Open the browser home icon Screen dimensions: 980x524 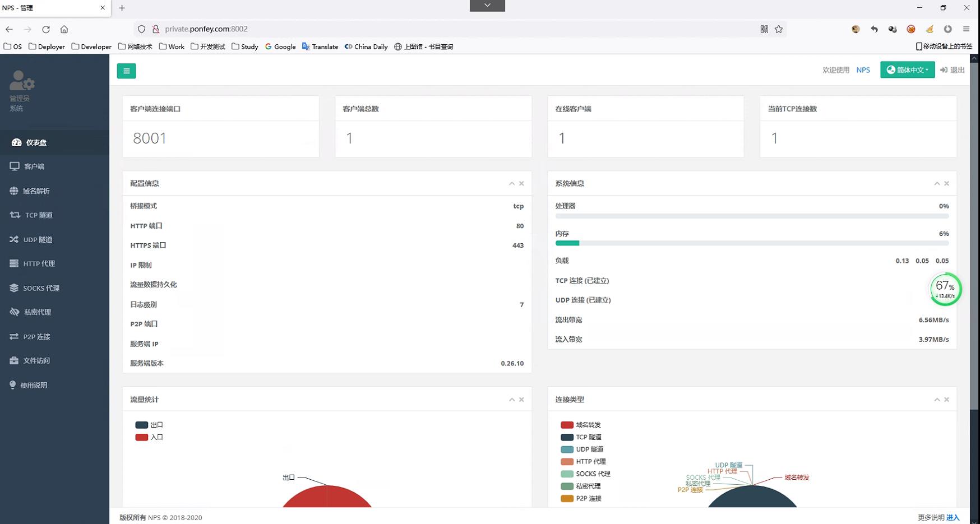pyautogui.click(x=64, y=29)
